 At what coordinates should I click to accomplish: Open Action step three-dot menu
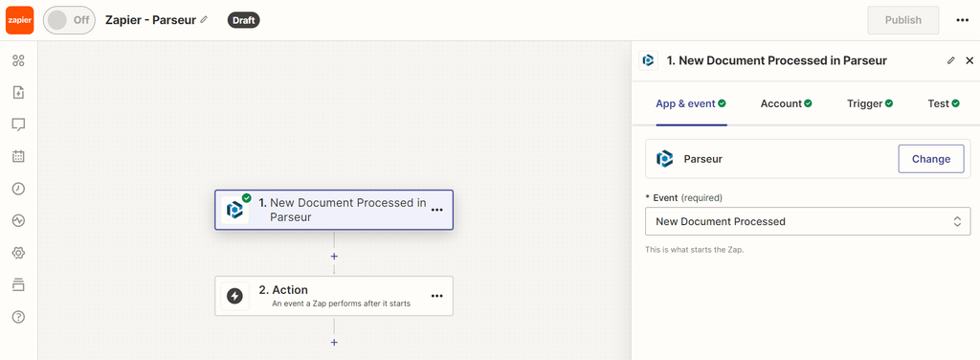point(436,296)
